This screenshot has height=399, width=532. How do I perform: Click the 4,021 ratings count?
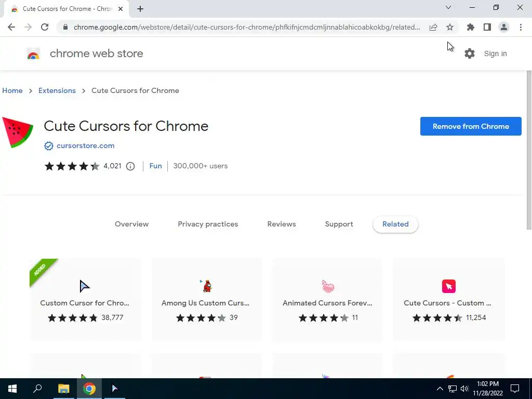click(112, 166)
